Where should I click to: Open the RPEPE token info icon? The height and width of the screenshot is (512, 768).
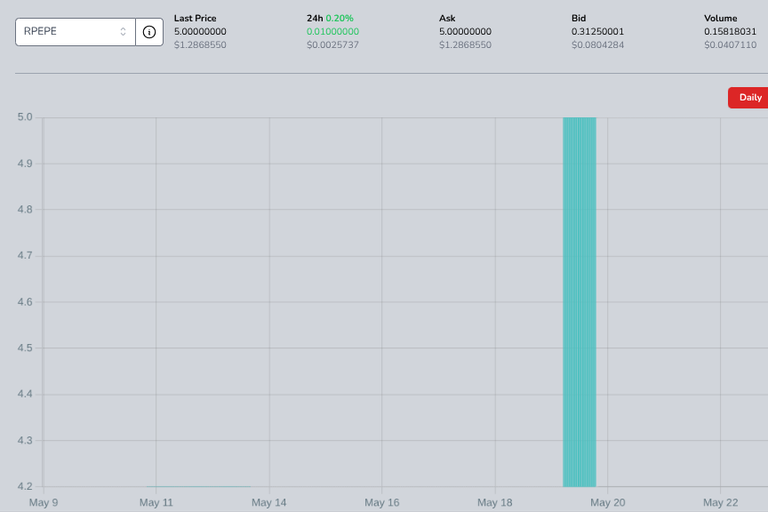click(x=149, y=32)
